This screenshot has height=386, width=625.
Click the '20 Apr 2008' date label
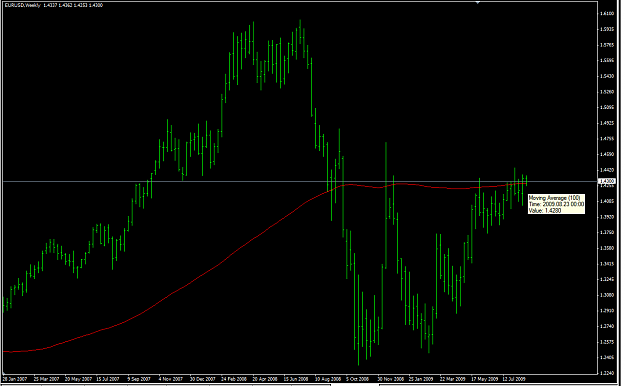click(x=265, y=379)
